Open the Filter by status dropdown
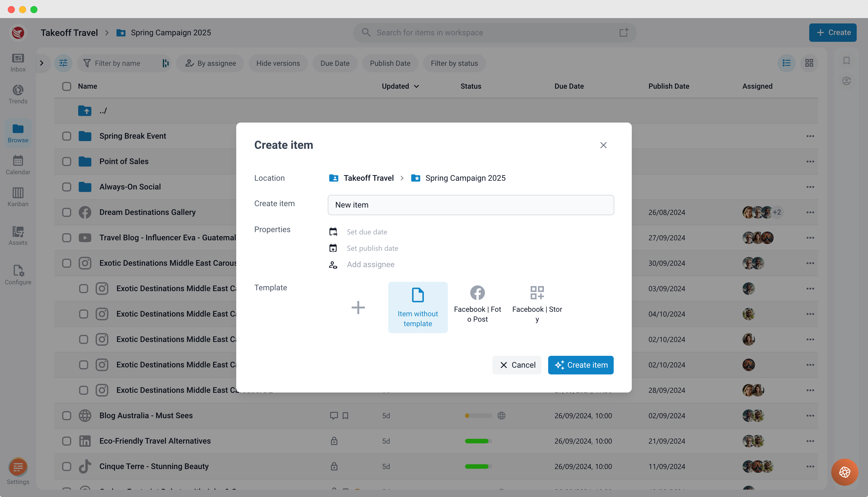 pos(454,63)
